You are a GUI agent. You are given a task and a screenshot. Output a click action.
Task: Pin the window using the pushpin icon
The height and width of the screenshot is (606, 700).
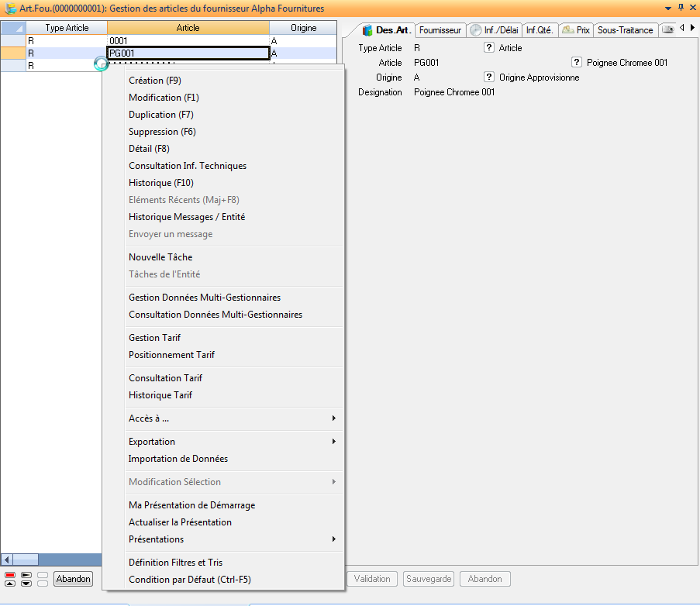point(680,8)
